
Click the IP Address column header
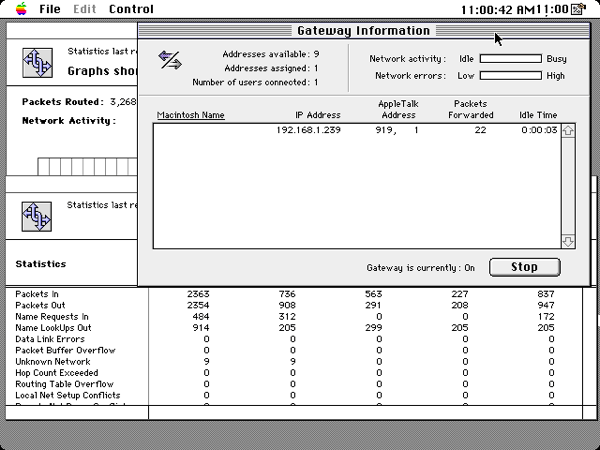click(318, 115)
